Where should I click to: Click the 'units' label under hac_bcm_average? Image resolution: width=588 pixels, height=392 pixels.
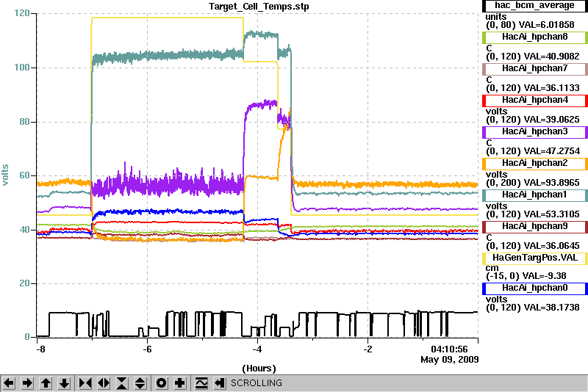coord(496,17)
